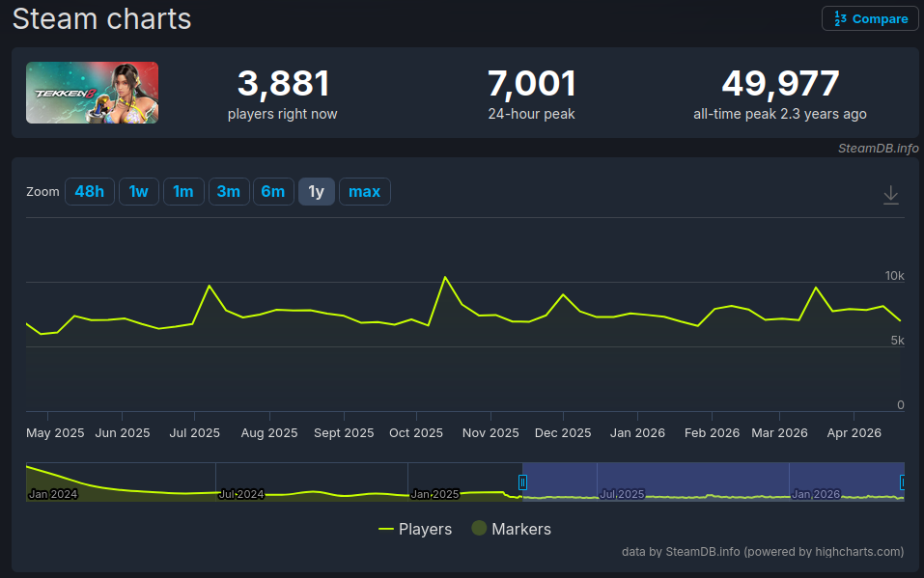Viewport: 924px width, 578px height.
Task: Click the Tekken 8 game thumbnail
Action: 92,93
